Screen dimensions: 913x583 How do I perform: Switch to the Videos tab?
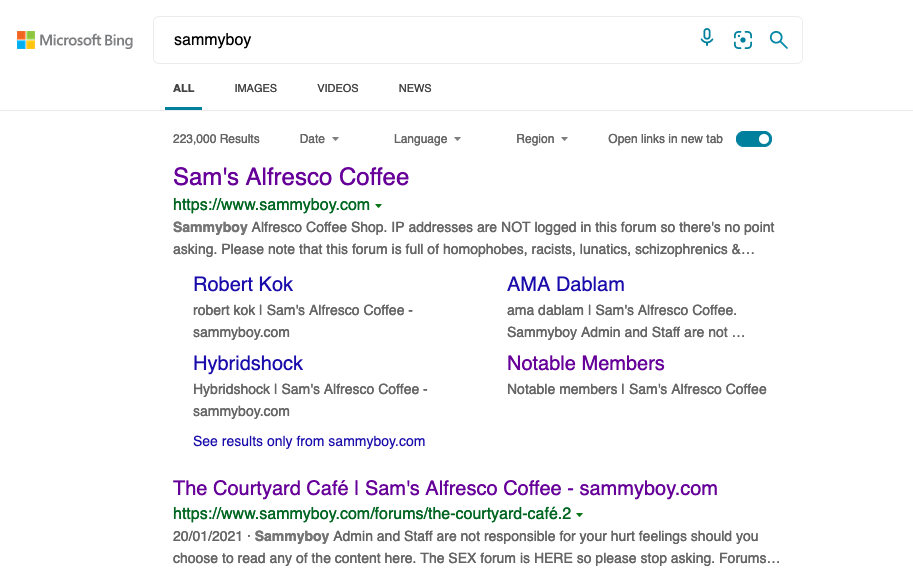tap(338, 88)
